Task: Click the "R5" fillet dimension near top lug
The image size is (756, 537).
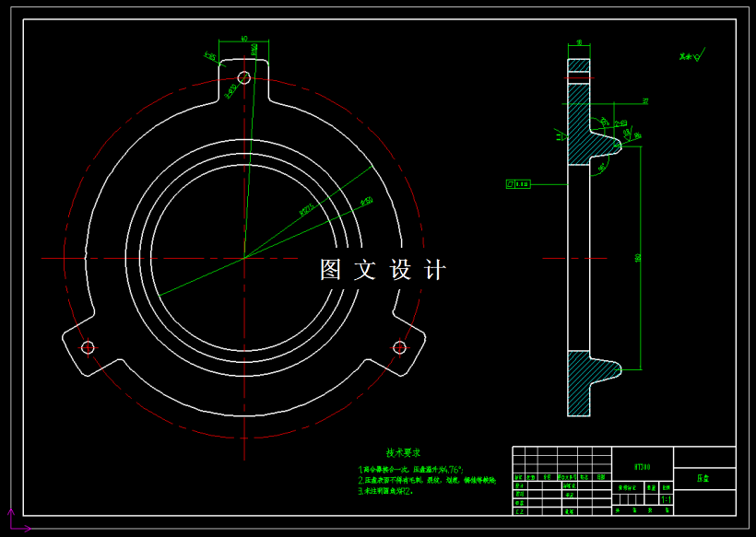Action: (x=211, y=57)
